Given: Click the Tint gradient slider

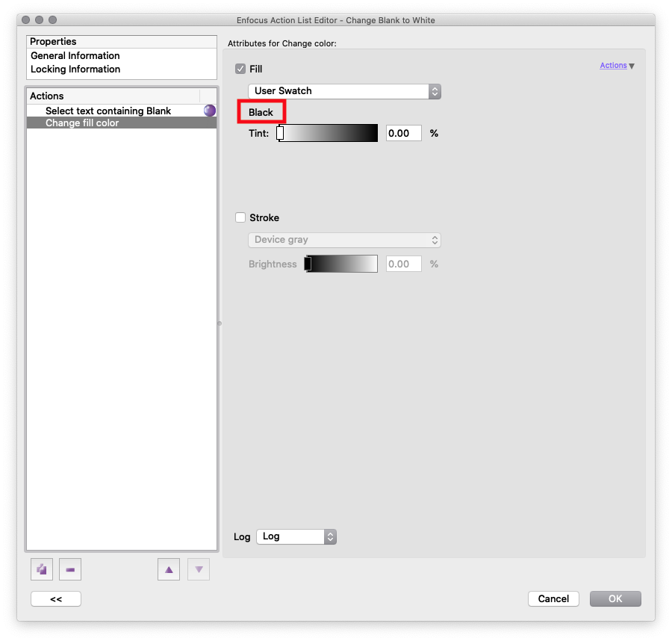Looking at the screenshot, I should [x=329, y=134].
